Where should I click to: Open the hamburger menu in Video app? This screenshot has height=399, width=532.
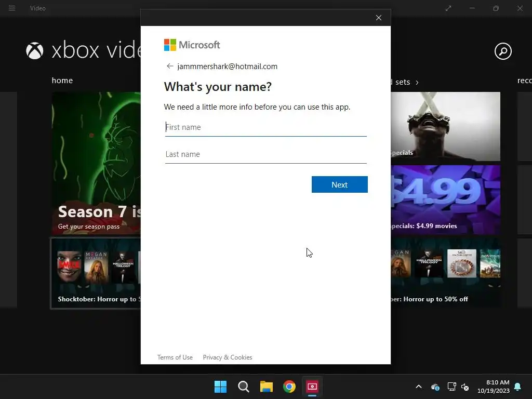click(x=12, y=8)
